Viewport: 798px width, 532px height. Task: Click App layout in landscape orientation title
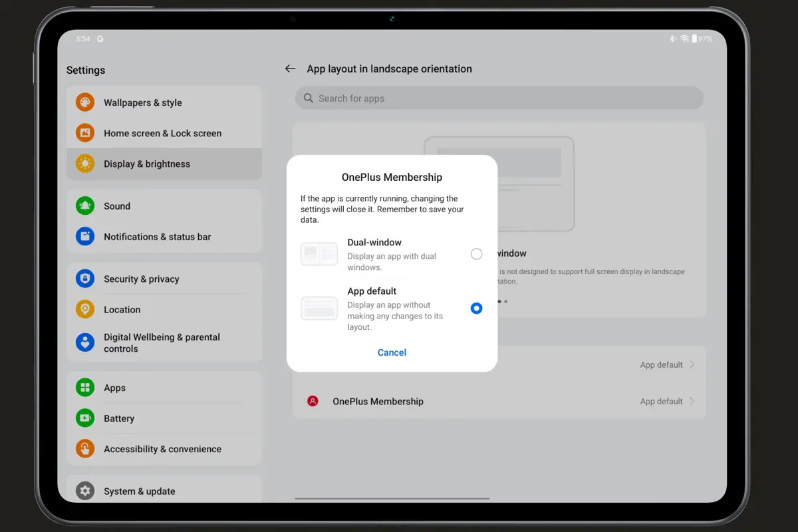click(389, 68)
